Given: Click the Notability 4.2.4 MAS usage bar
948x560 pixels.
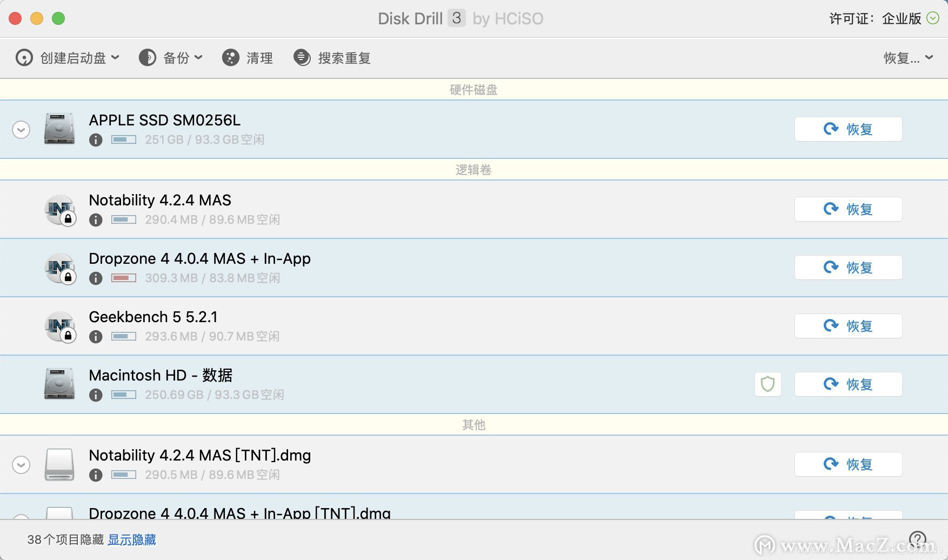Looking at the screenshot, I should (124, 219).
